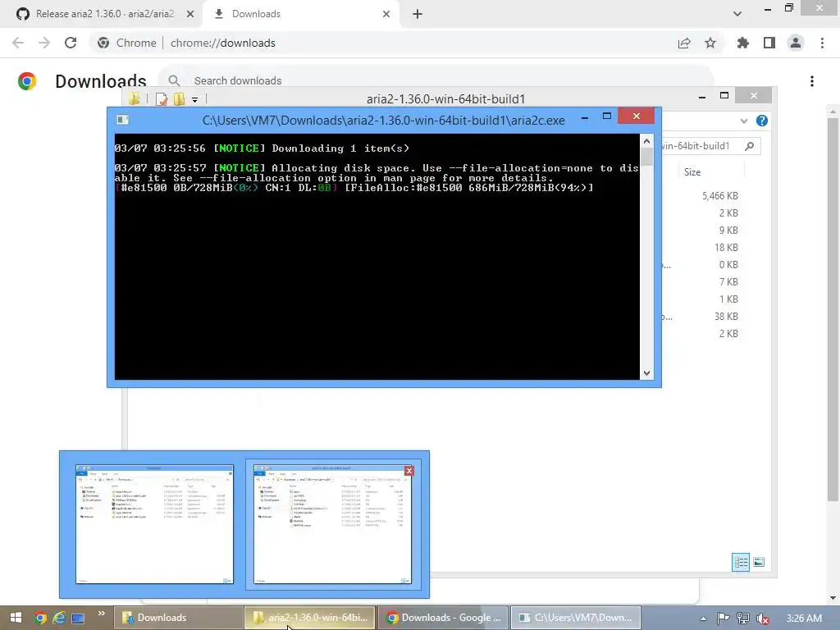
Task: Reload the Chrome downloads page
Action: point(71,43)
